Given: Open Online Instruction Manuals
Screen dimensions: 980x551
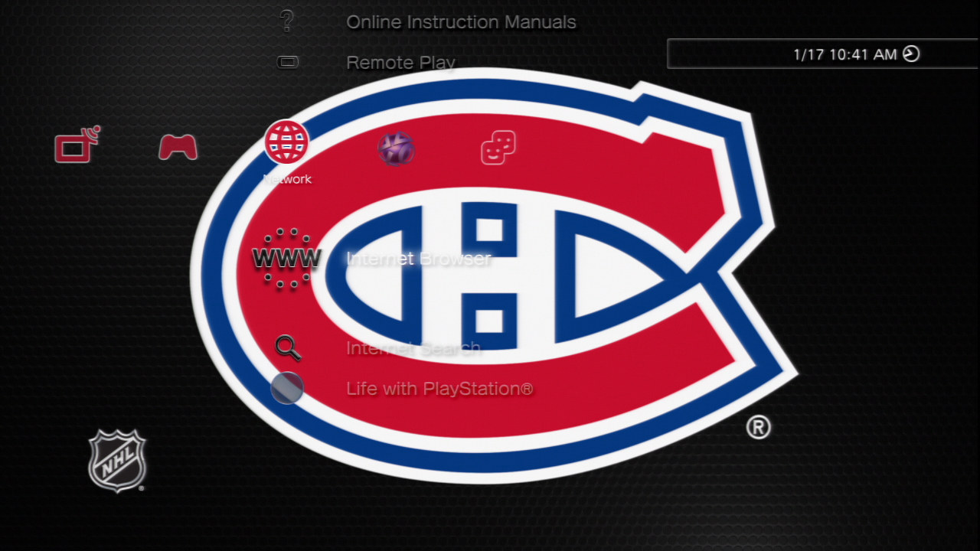Looking at the screenshot, I should click(461, 22).
